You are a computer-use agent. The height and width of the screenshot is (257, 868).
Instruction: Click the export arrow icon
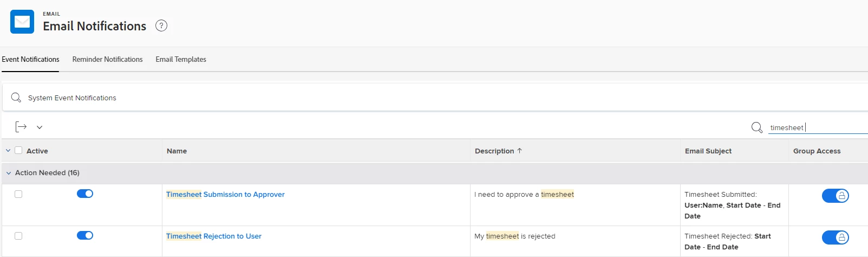pos(21,127)
